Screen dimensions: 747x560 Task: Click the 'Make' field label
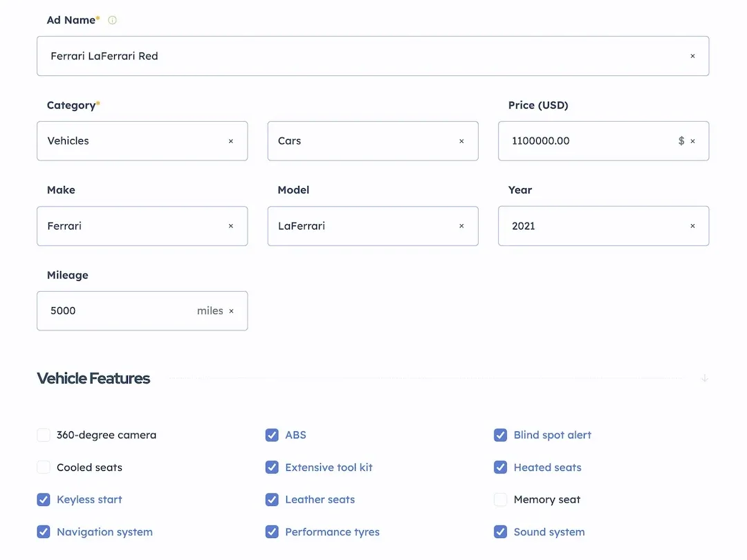(x=61, y=190)
